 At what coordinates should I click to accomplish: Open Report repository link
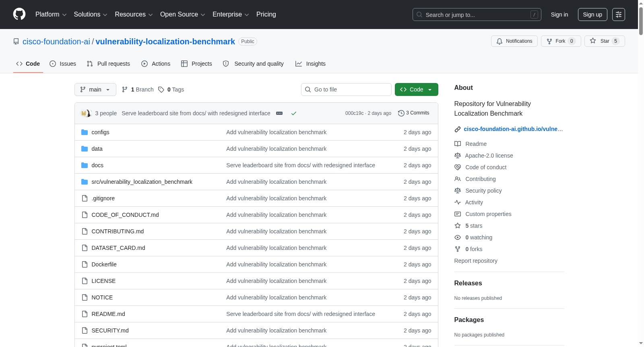[476, 261]
